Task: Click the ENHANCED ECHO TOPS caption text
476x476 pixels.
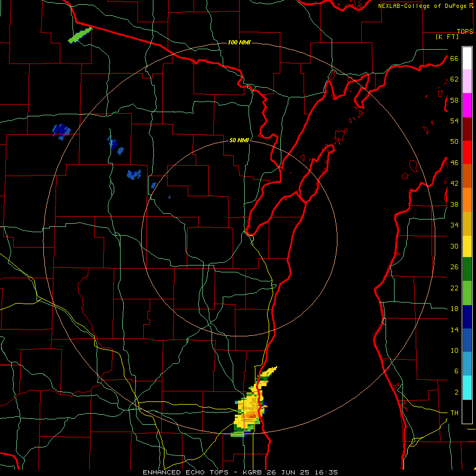Action: click(186, 472)
